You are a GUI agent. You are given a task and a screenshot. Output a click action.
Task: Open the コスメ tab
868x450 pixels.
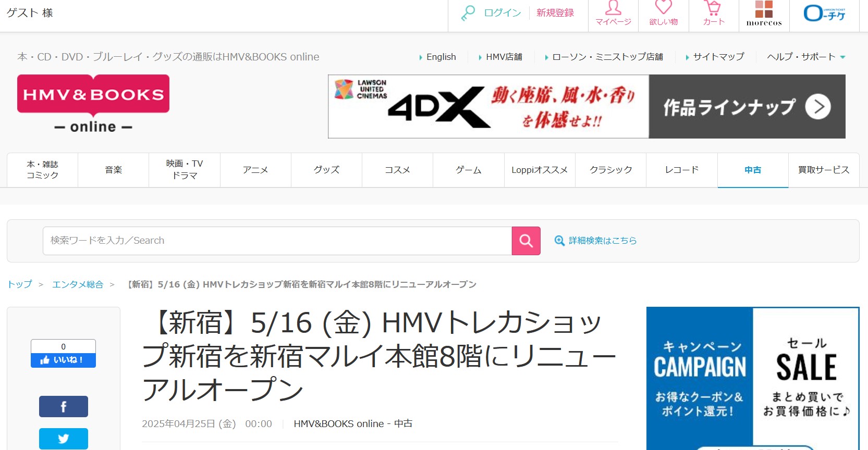(397, 170)
